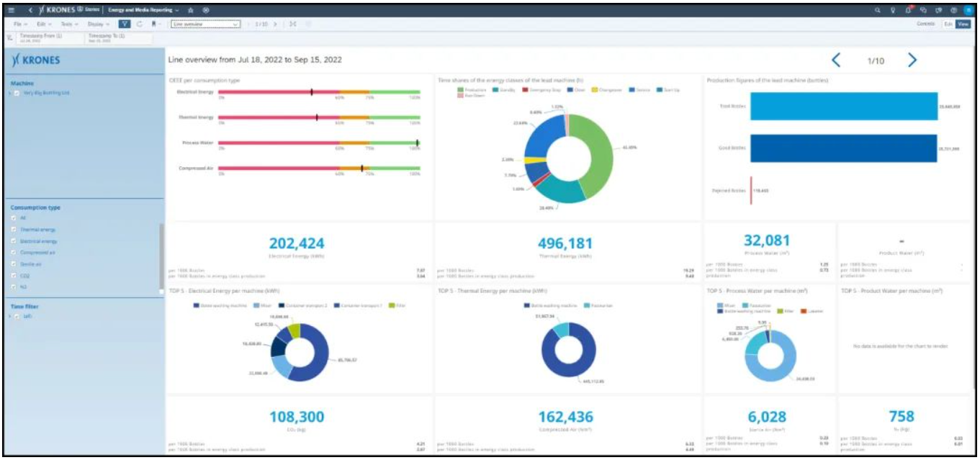The height and width of the screenshot is (460, 980).
Task: Toggle the blue filter funnel button
Action: click(124, 24)
